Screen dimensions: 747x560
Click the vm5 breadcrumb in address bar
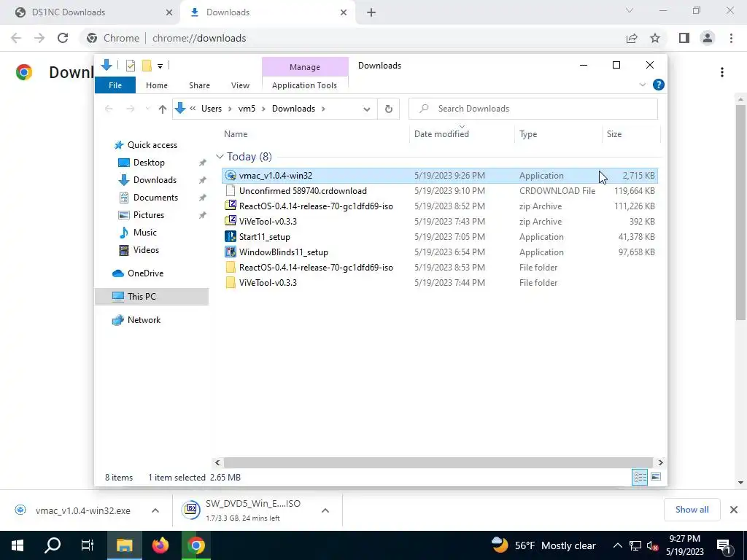[x=247, y=109]
